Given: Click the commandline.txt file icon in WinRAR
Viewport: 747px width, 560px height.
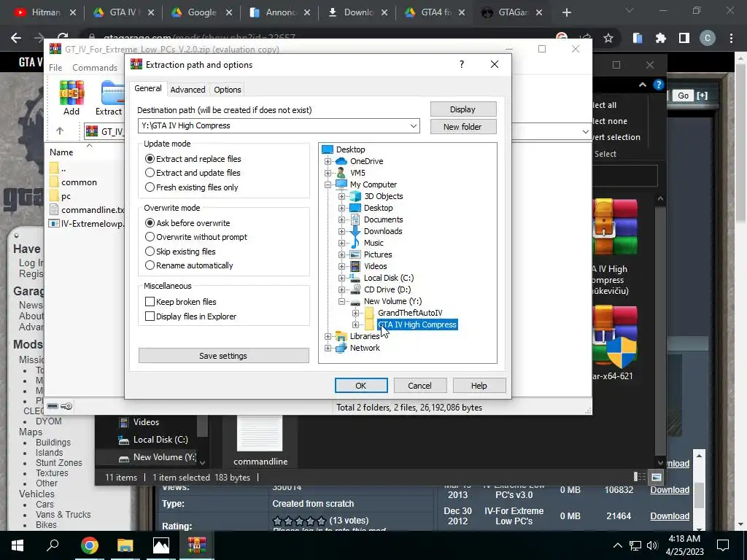Looking at the screenshot, I should click(x=54, y=209).
